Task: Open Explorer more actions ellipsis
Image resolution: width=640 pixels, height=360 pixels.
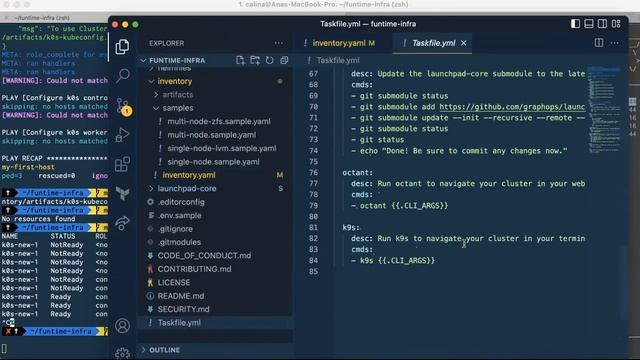Action: tap(279, 43)
